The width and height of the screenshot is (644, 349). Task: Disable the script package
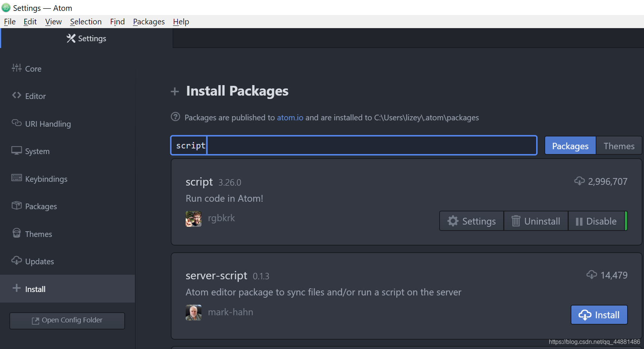coord(596,221)
